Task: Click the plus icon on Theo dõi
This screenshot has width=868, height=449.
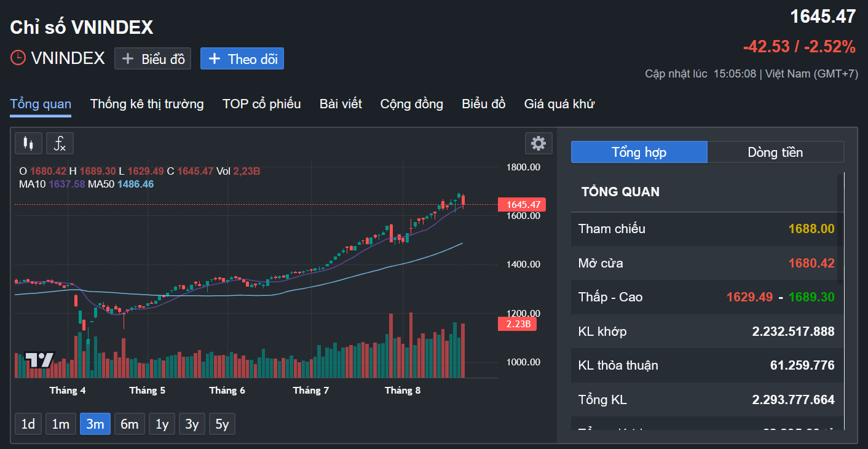Action: tap(215, 58)
